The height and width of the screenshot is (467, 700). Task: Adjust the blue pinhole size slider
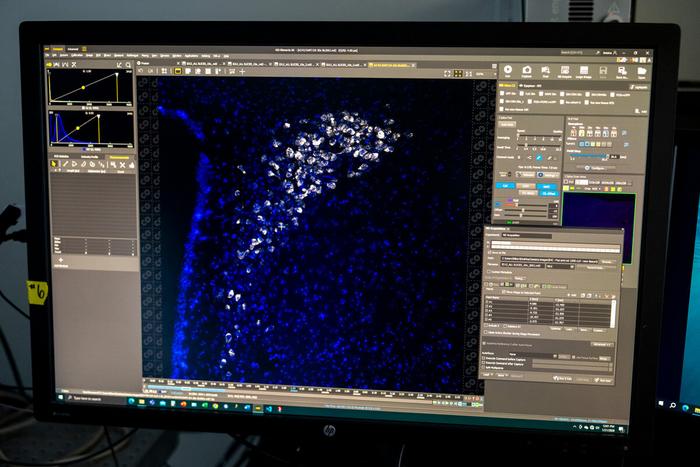[x=588, y=156]
